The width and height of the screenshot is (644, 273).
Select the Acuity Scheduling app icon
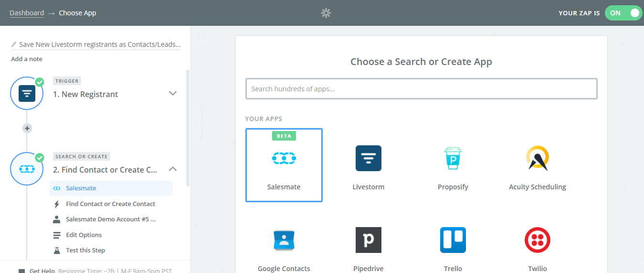(537, 158)
